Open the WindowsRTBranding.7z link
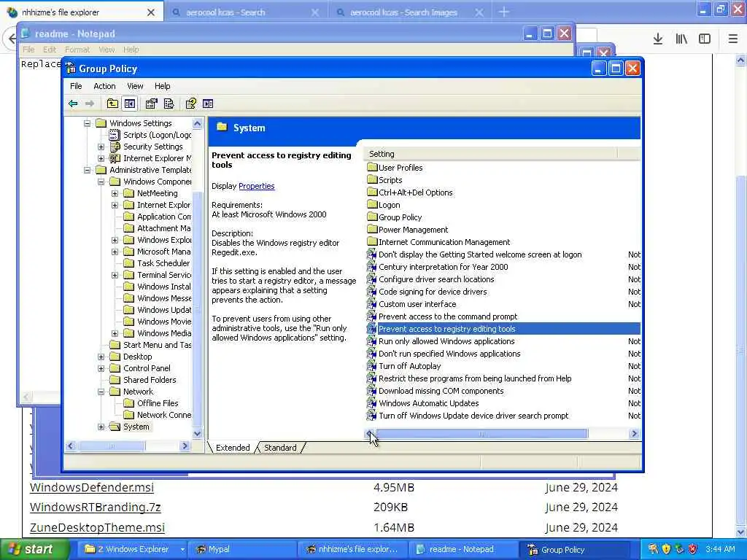The height and width of the screenshot is (560, 747). point(96,507)
